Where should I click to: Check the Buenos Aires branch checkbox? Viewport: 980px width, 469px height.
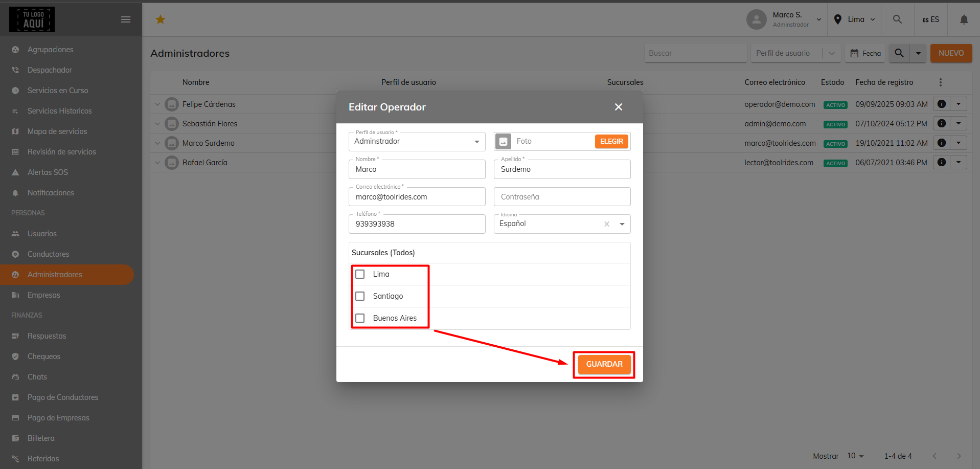(360, 318)
